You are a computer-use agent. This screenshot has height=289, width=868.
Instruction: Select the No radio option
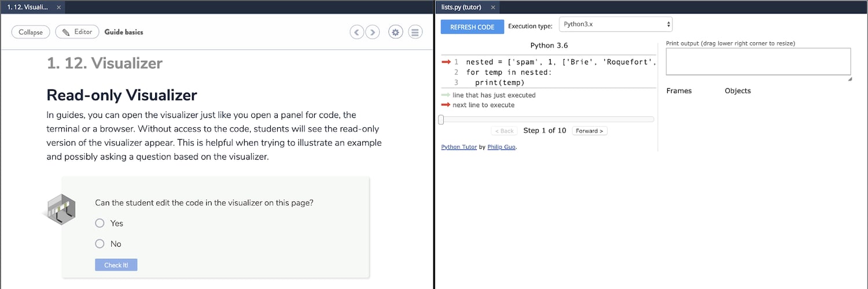click(100, 244)
